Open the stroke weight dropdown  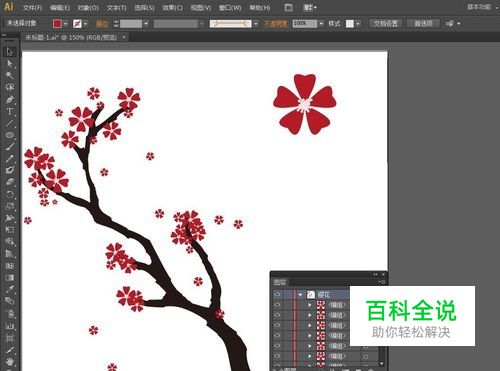[x=146, y=24]
